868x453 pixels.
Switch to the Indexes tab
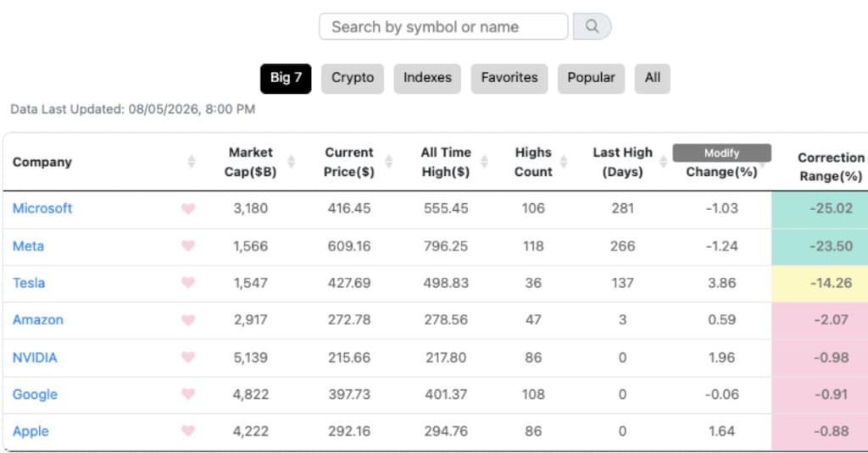pyautogui.click(x=427, y=79)
